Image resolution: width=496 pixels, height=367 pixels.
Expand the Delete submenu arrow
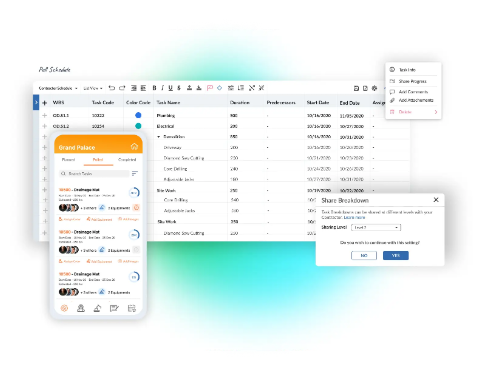tap(436, 112)
